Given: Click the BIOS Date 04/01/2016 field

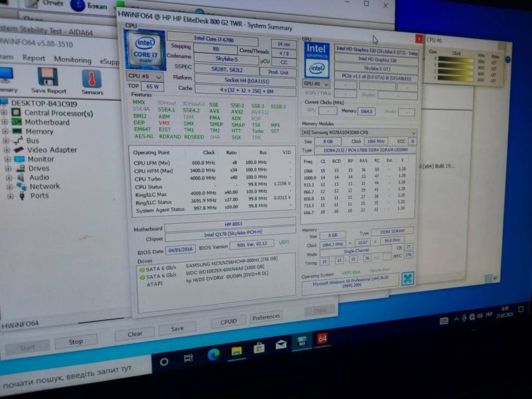Looking at the screenshot, I should [x=181, y=249].
